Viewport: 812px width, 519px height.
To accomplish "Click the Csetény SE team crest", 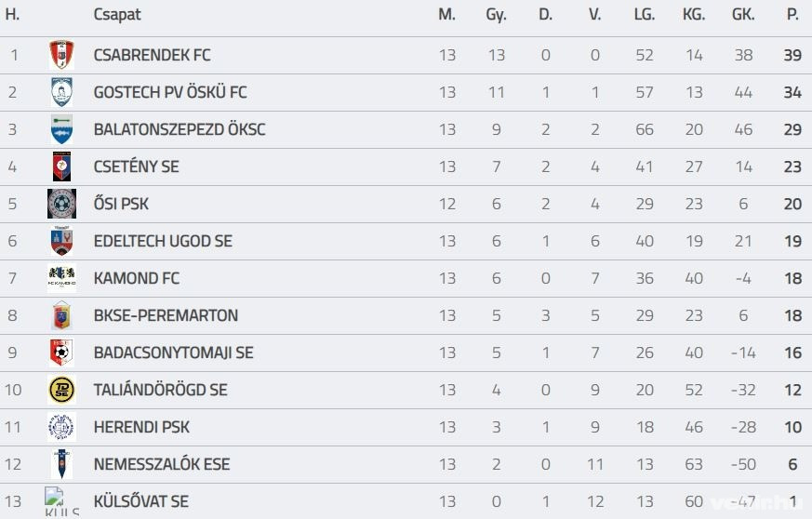I will coord(61,166).
